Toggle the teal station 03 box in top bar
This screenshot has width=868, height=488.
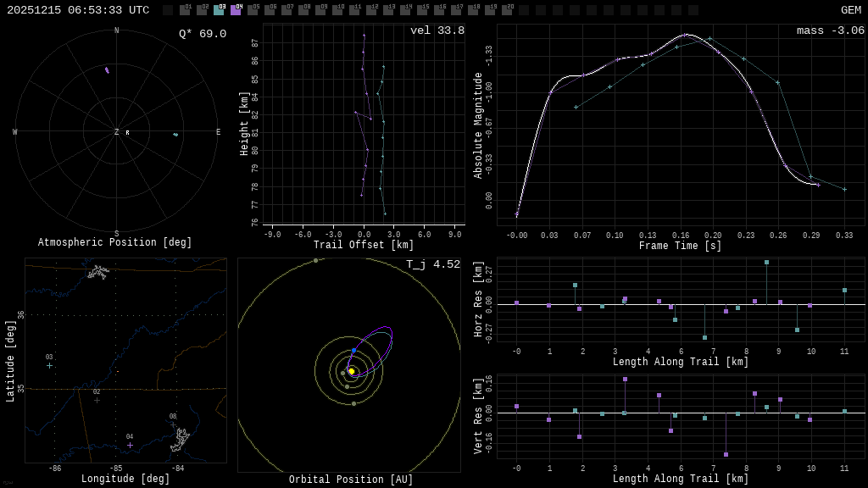219,10
